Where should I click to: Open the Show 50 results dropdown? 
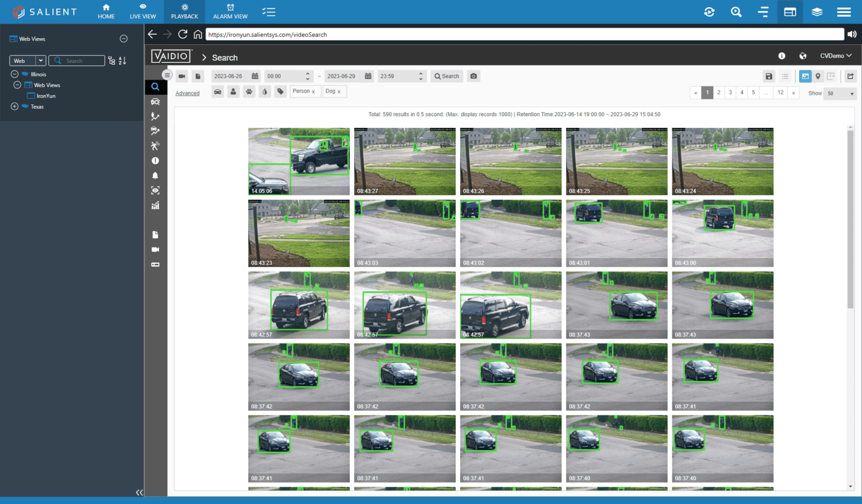click(x=840, y=94)
